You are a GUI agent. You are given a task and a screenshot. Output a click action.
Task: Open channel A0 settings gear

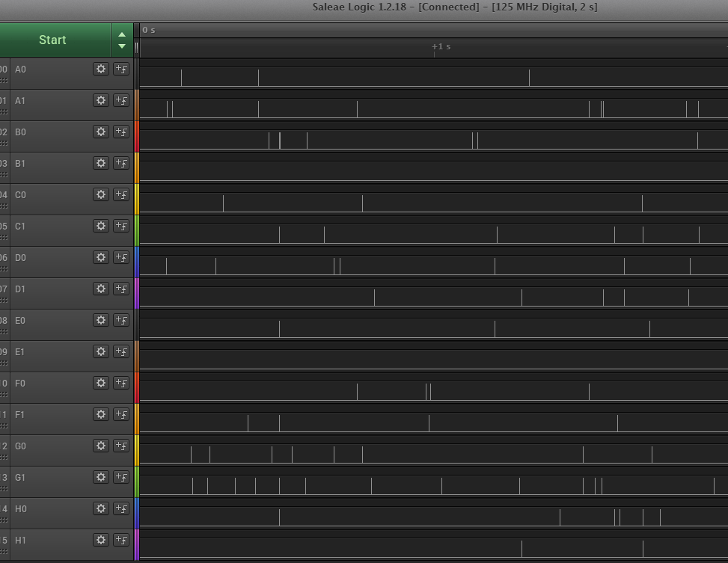click(x=101, y=69)
